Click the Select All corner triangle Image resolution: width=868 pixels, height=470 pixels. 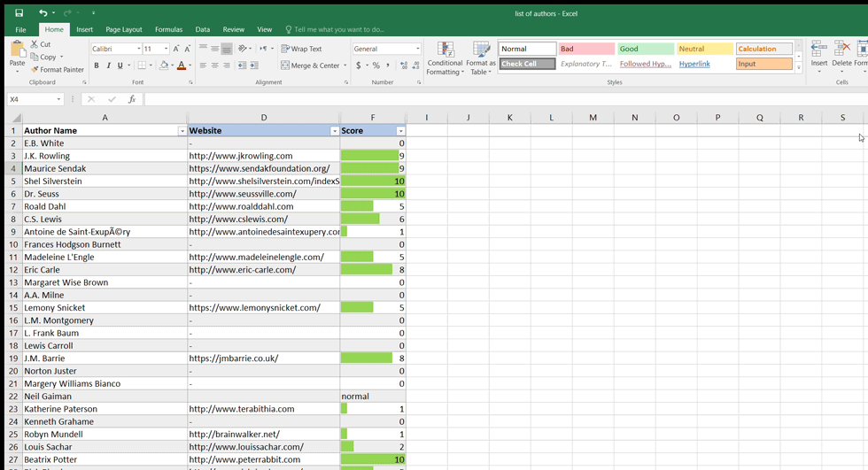(x=17, y=118)
